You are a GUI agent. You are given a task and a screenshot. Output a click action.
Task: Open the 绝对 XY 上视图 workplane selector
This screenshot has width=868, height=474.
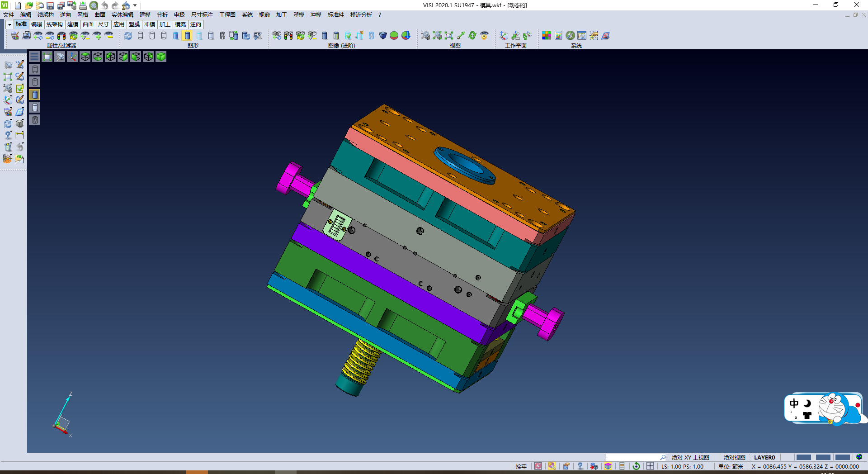(x=690, y=457)
